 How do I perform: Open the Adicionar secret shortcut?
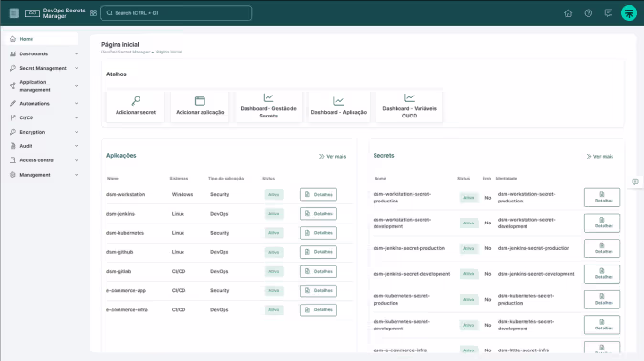coord(136,106)
